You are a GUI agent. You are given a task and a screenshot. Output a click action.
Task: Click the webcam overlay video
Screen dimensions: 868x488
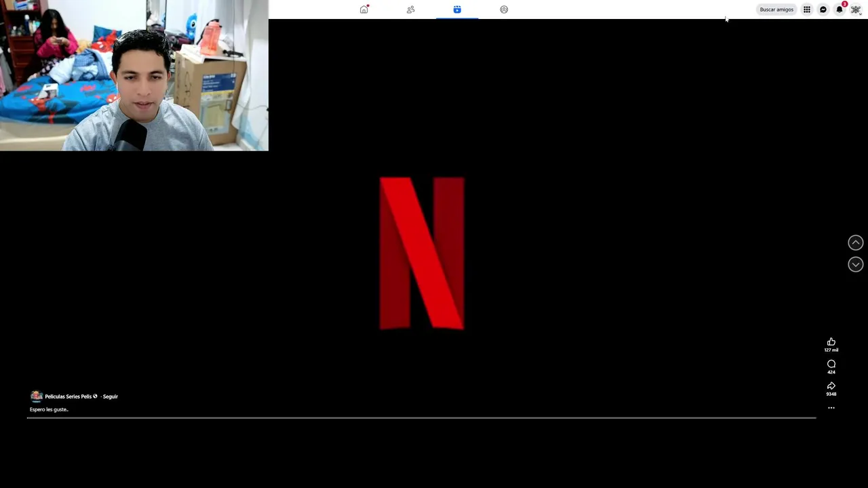tap(134, 75)
